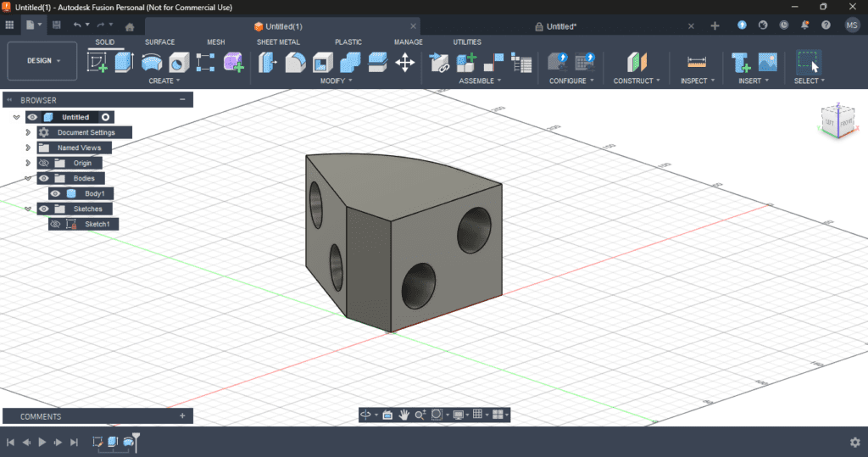Screen dimensions: 868x457
Task: Expand the Document Settings tree node
Action: 28,132
